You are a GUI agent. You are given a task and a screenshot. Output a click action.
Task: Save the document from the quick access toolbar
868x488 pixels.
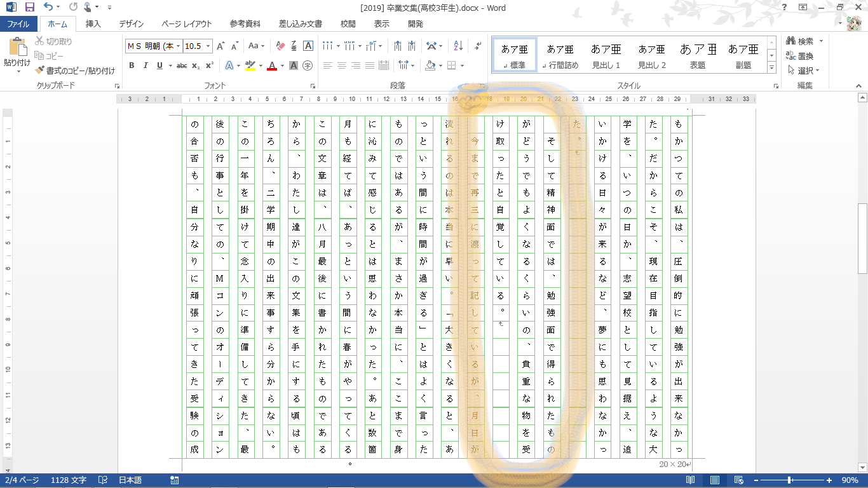[29, 7]
